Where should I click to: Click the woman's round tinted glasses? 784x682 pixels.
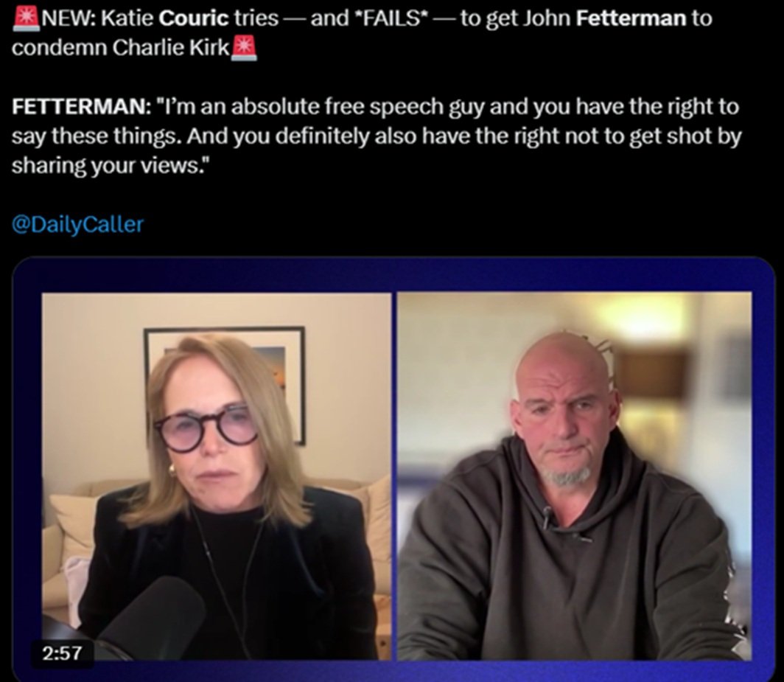pyautogui.click(x=206, y=428)
